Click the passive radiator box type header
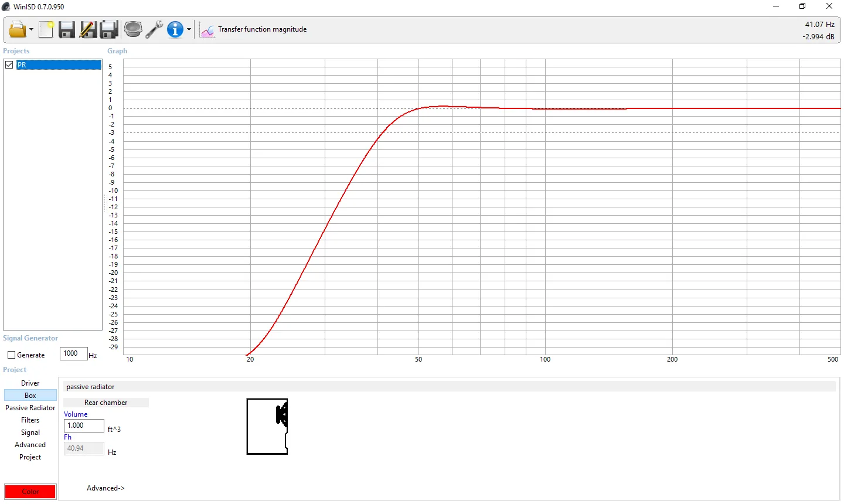This screenshot has width=844, height=504. 450,387
